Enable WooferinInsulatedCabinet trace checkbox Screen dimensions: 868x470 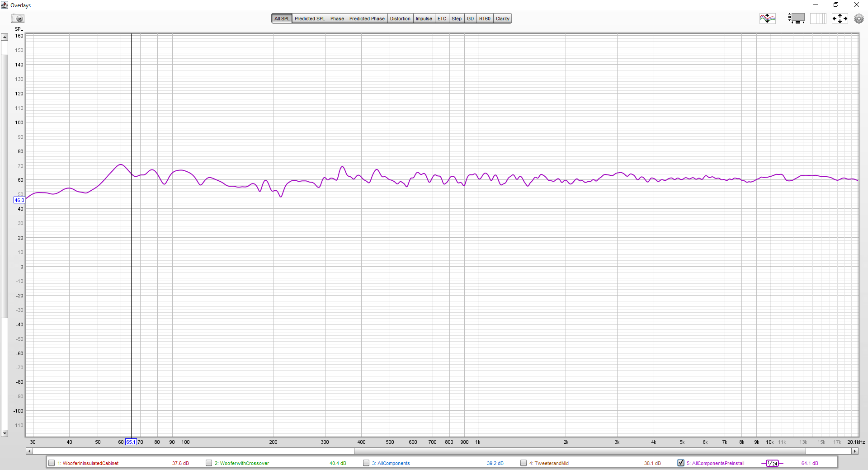click(52, 463)
